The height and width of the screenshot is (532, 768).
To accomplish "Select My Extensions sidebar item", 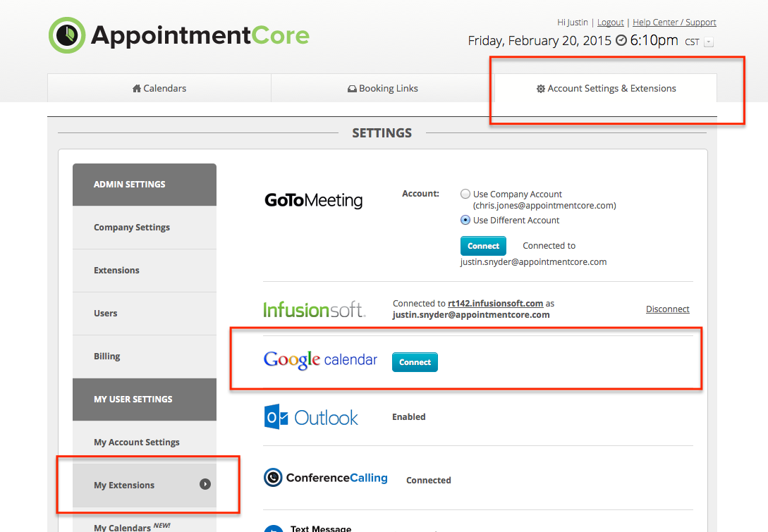I will (x=145, y=485).
